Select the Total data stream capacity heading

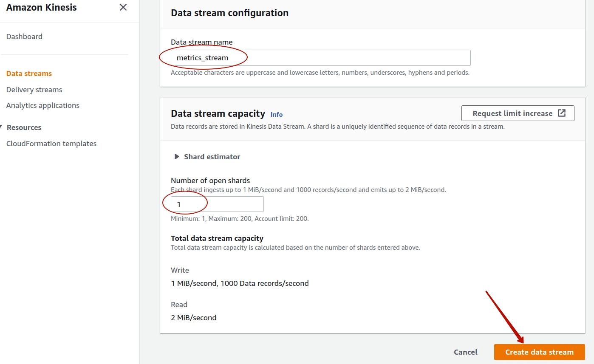(x=217, y=238)
